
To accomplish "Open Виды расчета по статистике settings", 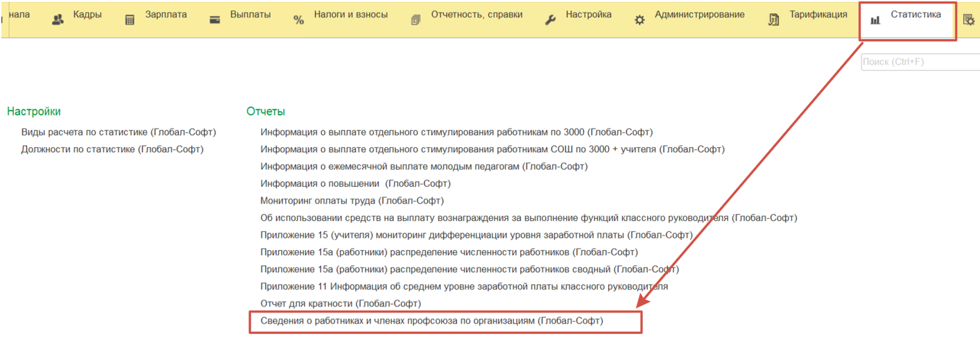I will pos(119,132).
